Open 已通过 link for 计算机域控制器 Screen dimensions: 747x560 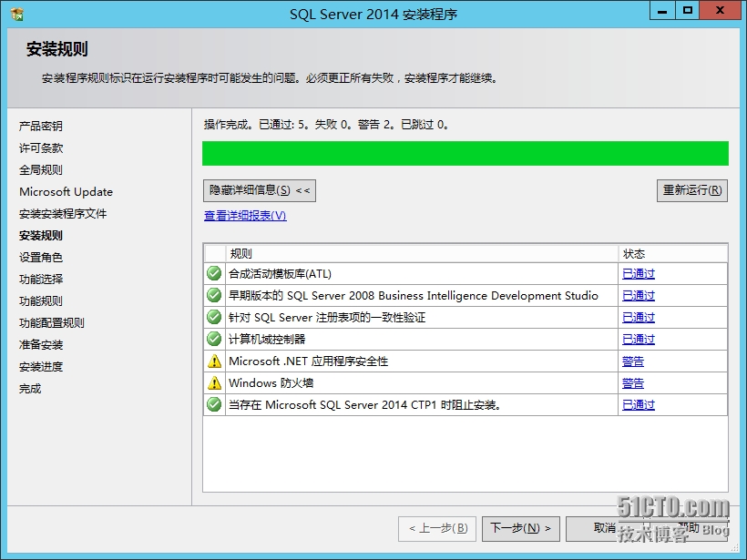coord(639,340)
